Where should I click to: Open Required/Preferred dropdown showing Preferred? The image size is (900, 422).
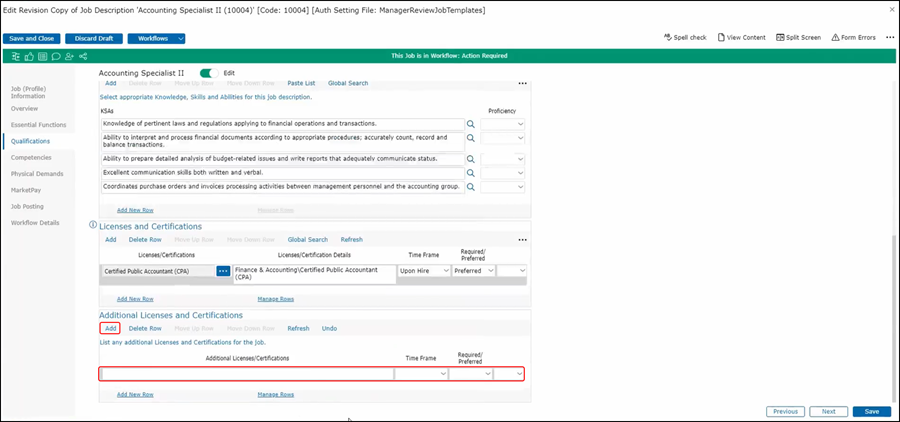point(471,271)
